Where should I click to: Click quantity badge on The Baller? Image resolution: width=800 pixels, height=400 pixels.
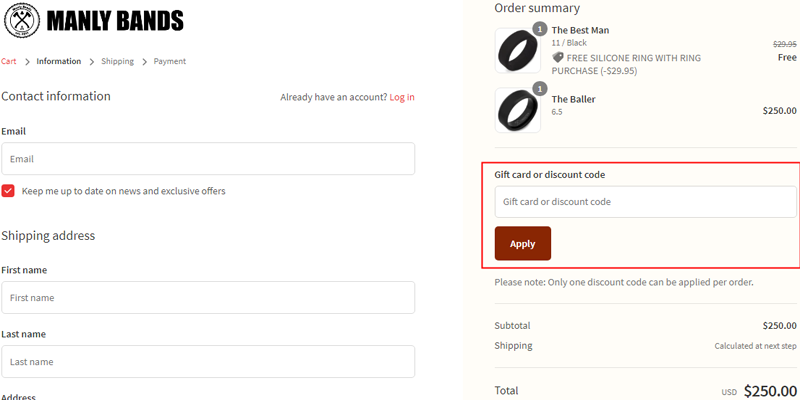pos(540,89)
